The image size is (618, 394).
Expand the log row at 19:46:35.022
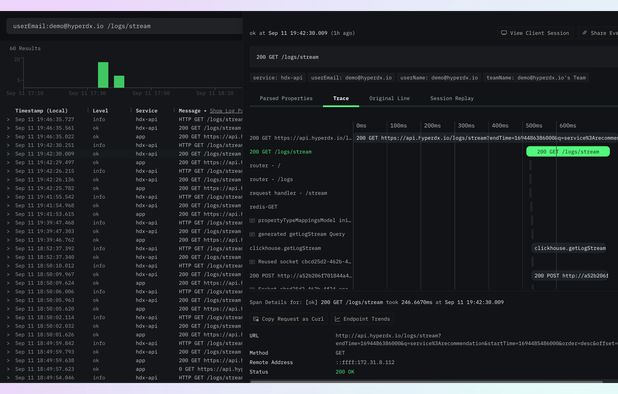8,137
